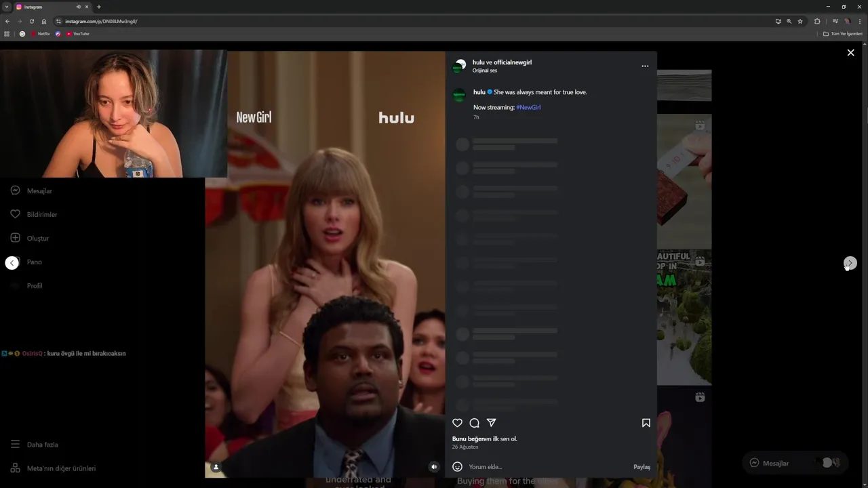Viewport: 868px width, 488px height.
Task: Click post date 26 Ağustos
Action: click(465, 447)
